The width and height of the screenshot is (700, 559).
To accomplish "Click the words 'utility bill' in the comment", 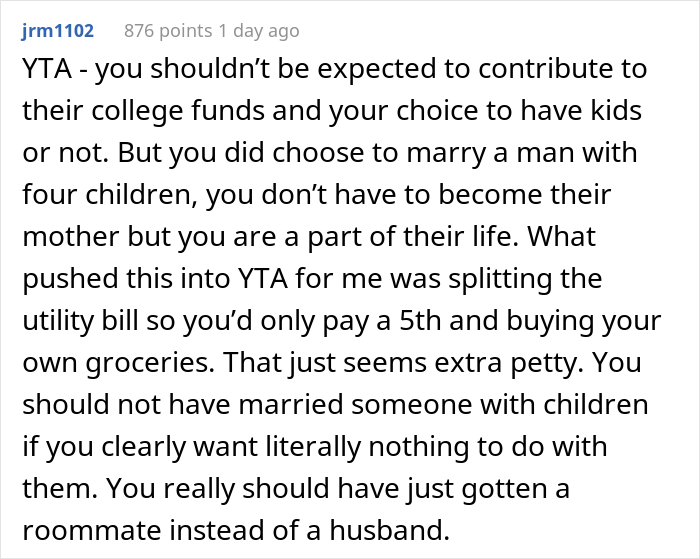I will (x=80, y=321).
